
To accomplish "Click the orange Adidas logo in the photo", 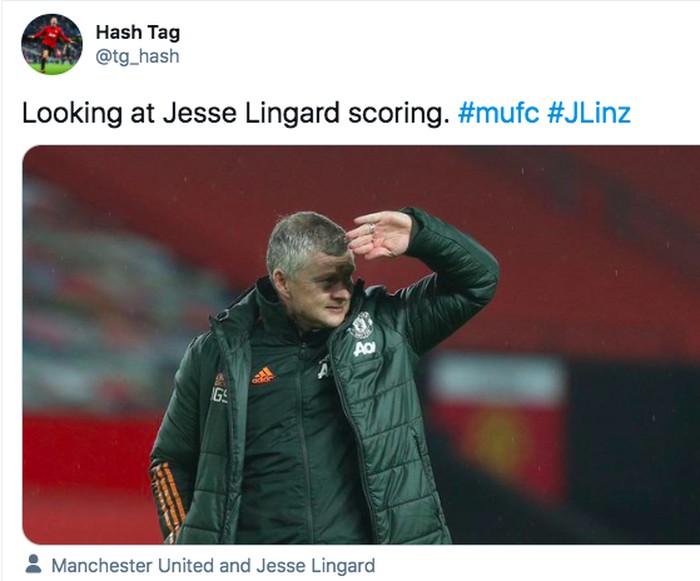I will 263,376.
